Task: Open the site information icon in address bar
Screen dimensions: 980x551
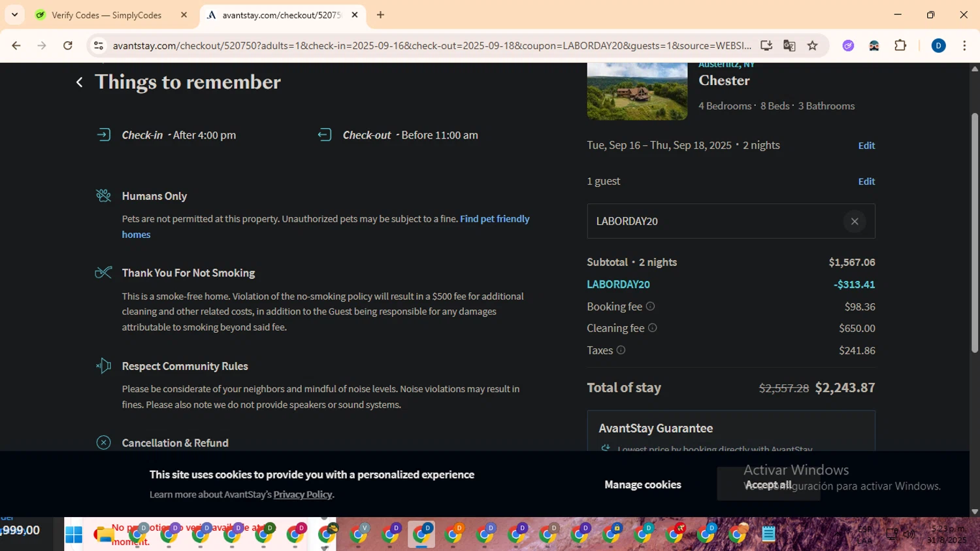Action: [x=99, y=46]
